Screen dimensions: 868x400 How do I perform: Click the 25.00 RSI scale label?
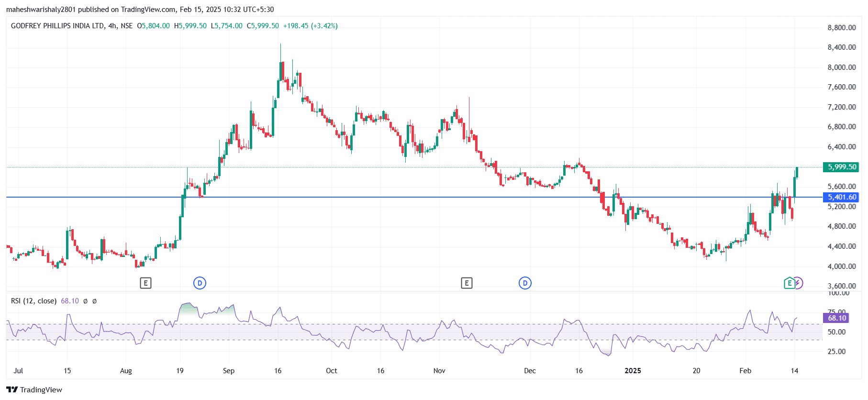point(836,352)
